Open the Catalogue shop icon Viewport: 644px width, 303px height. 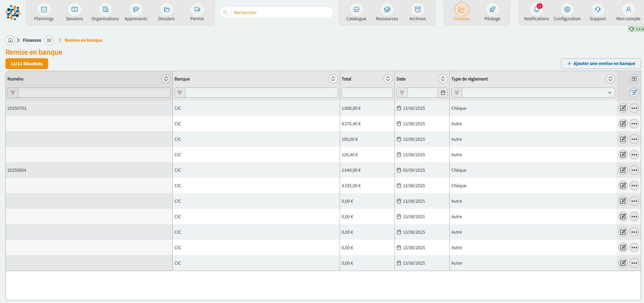(356, 10)
